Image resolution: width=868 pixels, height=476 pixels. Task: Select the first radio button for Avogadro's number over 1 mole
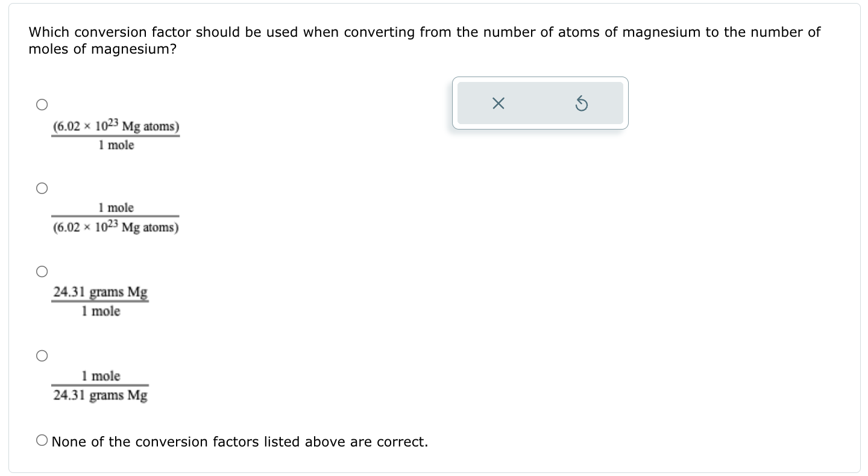click(x=42, y=104)
